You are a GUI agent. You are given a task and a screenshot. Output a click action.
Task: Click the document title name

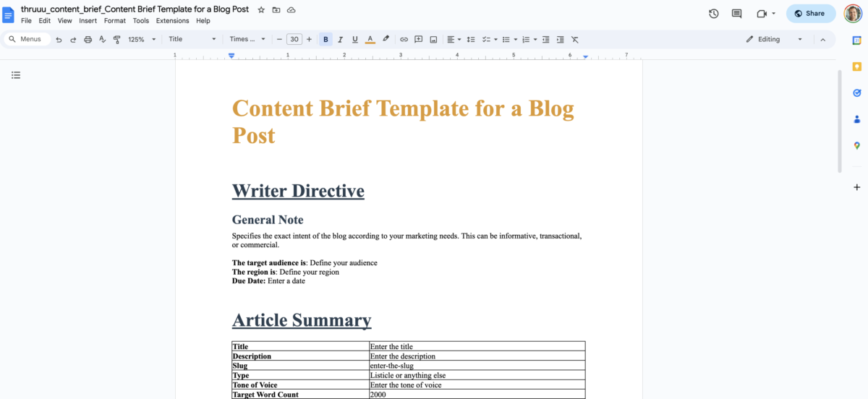click(x=135, y=9)
